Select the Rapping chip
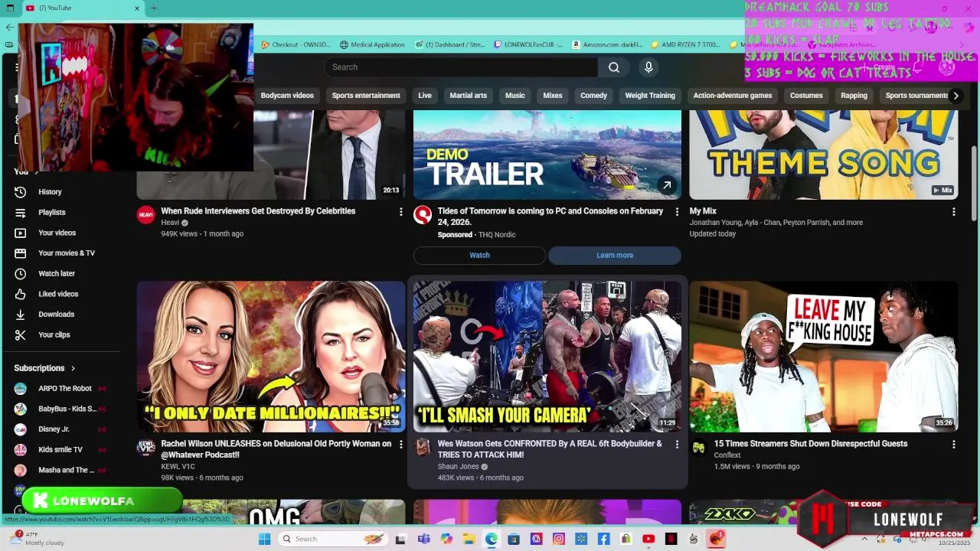The height and width of the screenshot is (551, 980). coord(854,96)
